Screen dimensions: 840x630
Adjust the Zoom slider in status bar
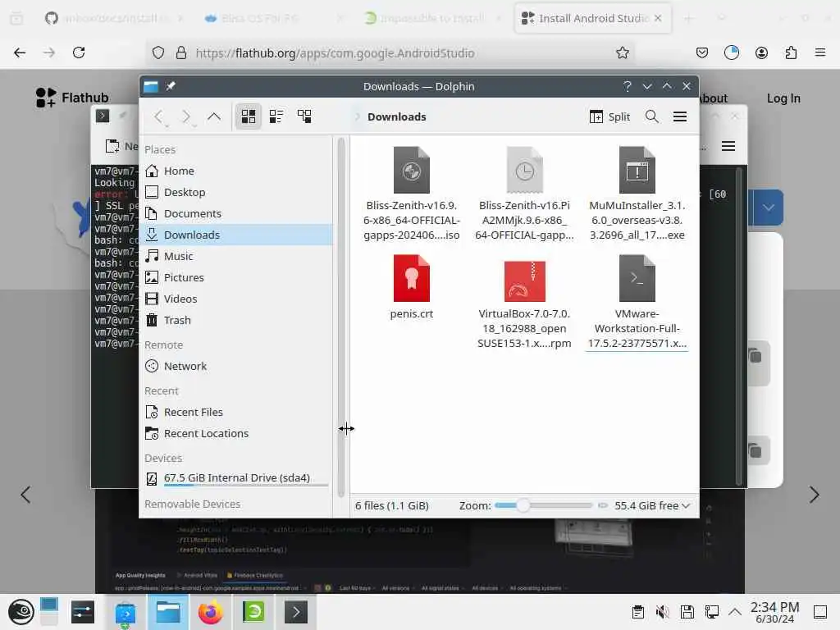[x=543, y=505]
